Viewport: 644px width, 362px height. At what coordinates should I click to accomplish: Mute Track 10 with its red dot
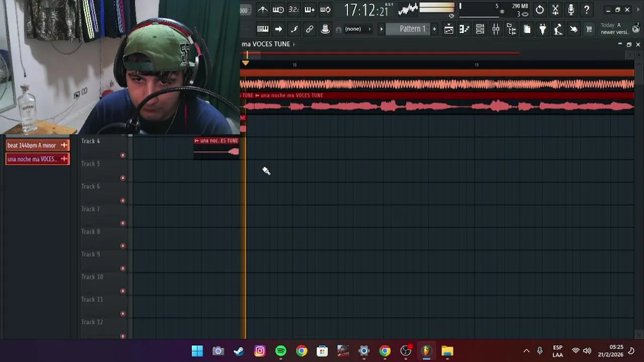pos(123,291)
